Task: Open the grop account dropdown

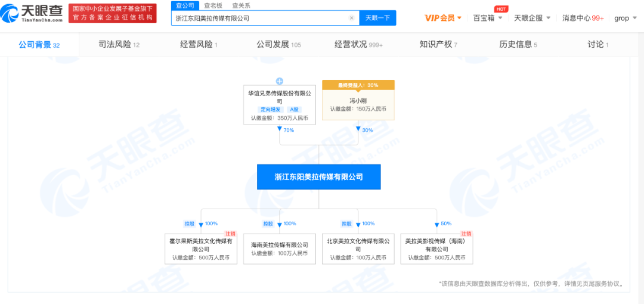Action: pos(625,18)
